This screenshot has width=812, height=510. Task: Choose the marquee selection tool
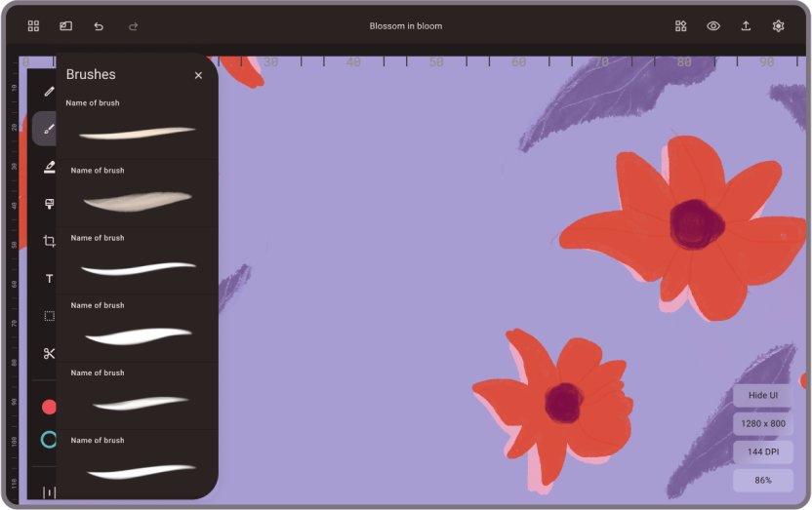point(49,316)
